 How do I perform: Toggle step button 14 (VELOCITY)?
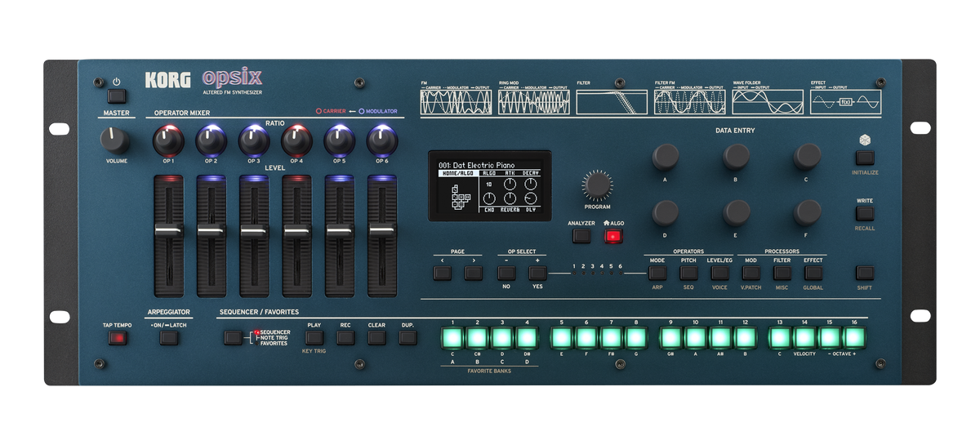(x=804, y=337)
